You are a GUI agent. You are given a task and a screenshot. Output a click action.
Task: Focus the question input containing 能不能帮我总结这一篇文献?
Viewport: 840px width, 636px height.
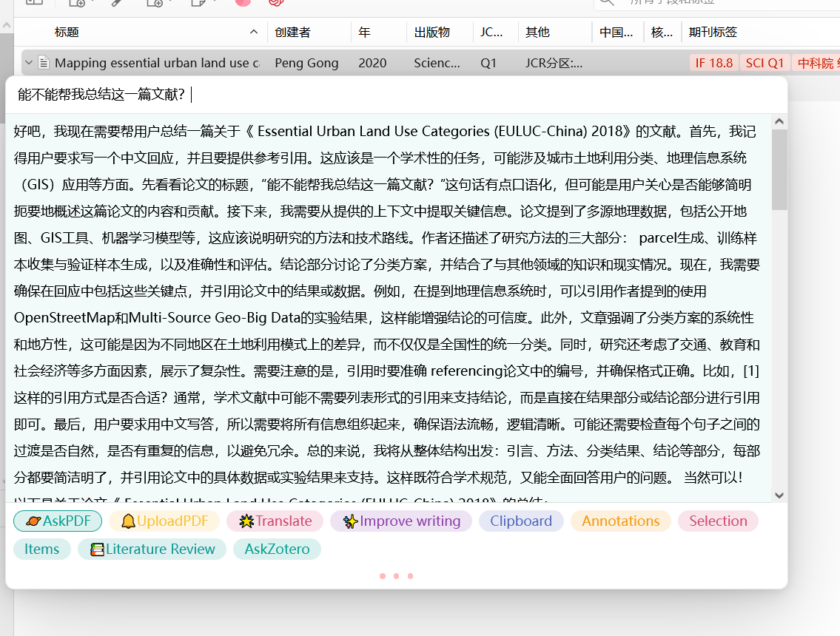[397, 95]
